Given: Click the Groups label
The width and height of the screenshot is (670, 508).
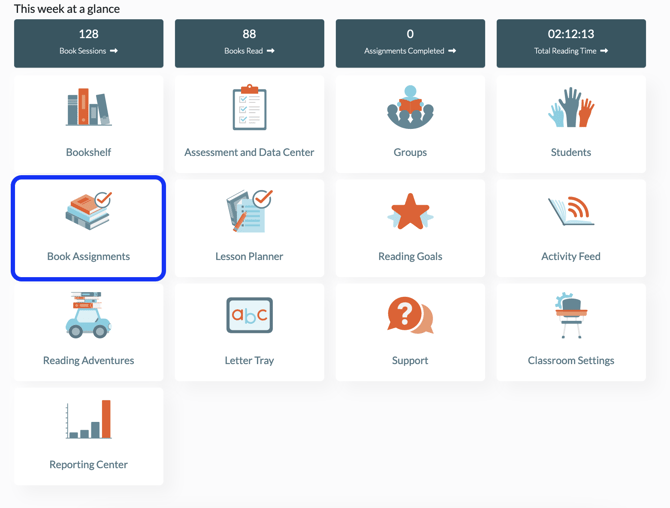Looking at the screenshot, I should pos(410,153).
